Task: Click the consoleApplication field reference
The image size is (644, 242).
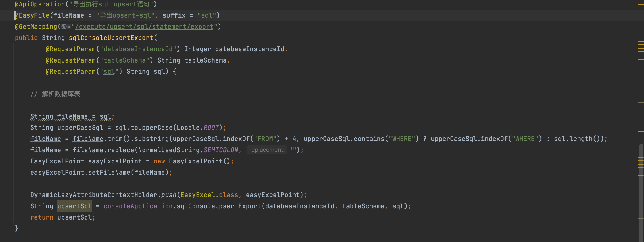Action: (138, 206)
